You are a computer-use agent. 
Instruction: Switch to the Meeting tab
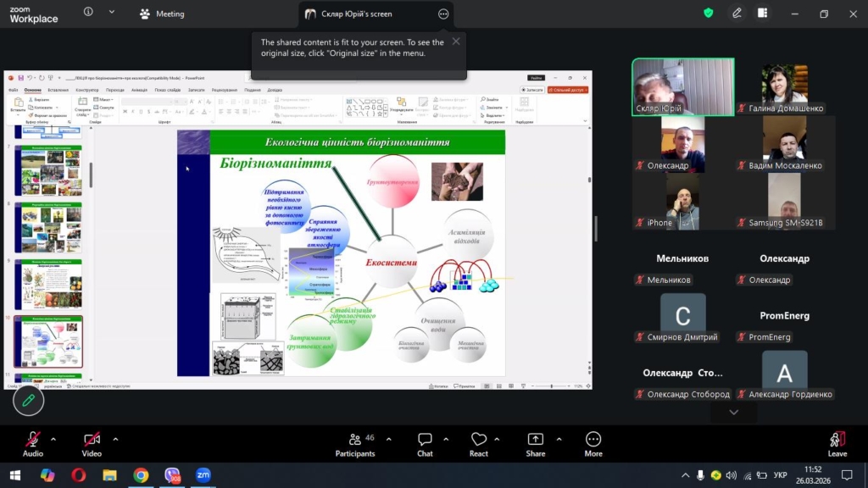tap(162, 14)
